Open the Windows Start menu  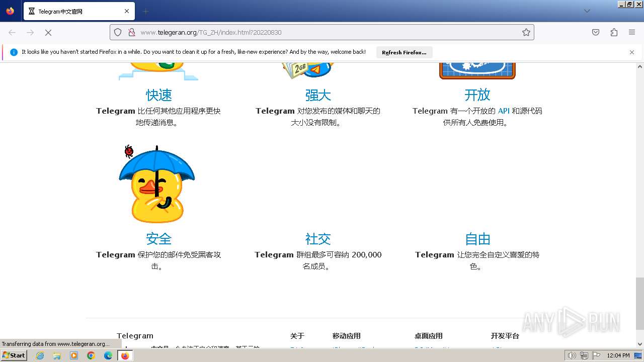coord(14,355)
